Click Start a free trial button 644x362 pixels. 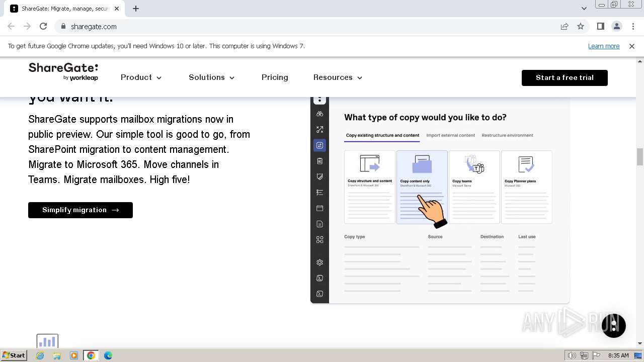pos(565,78)
